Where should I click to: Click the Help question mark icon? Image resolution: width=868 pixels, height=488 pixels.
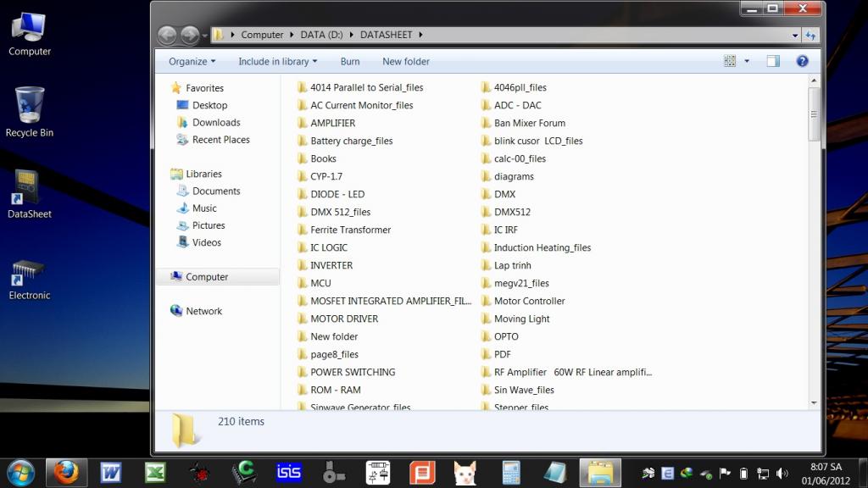pyautogui.click(x=802, y=61)
